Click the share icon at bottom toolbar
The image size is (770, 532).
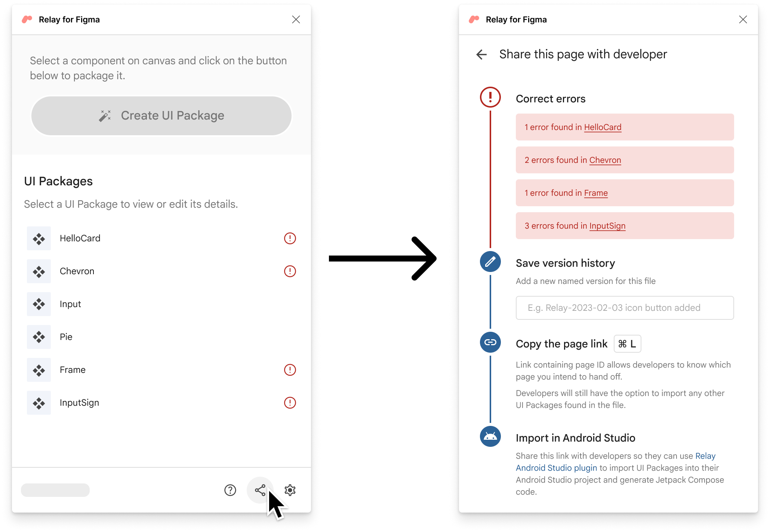tap(262, 490)
